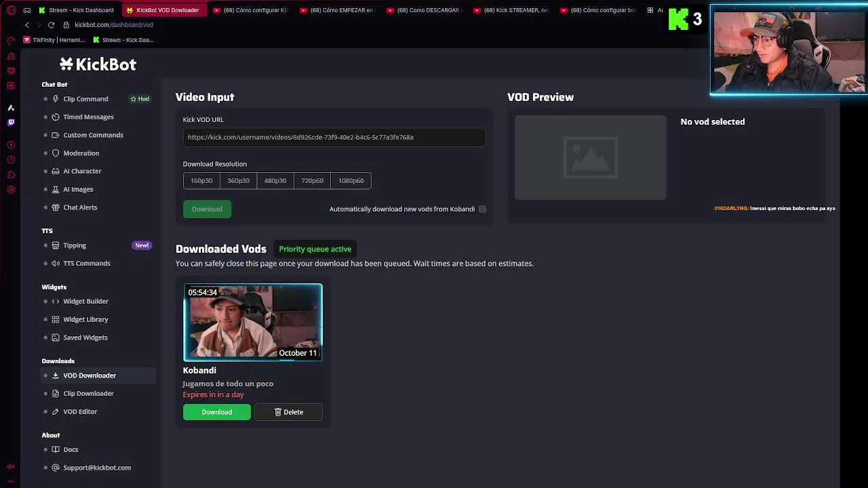The width and height of the screenshot is (868, 488).
Task: Open the extensions cube icon in Opera sidebar
Action: click(11, 175)
